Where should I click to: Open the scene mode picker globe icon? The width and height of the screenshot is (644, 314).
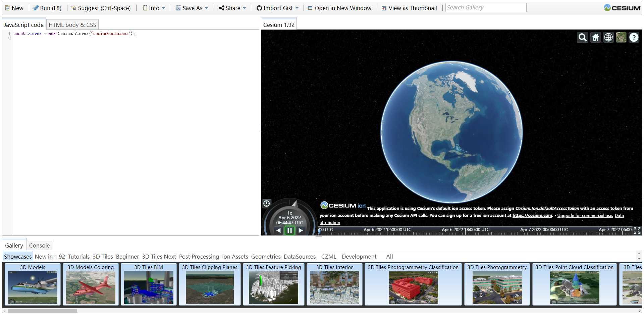coord(608,37)
